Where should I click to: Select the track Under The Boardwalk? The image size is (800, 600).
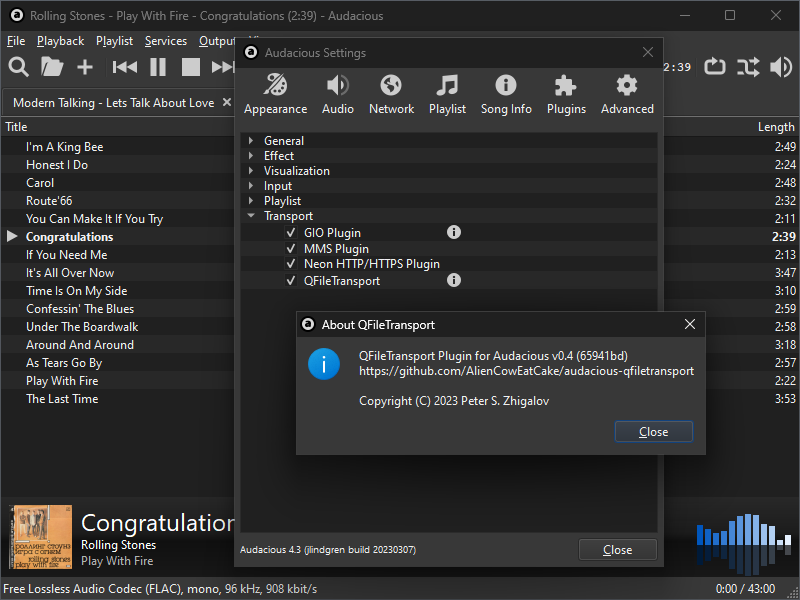82,327
